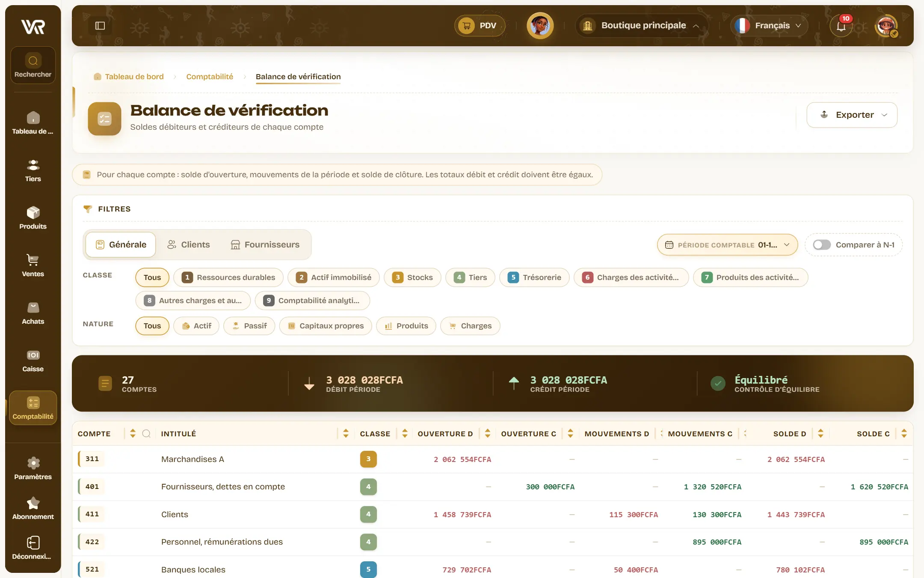
Task: Filter by class 9 Comptabilité analytique
Action: (x=312, y=301)
